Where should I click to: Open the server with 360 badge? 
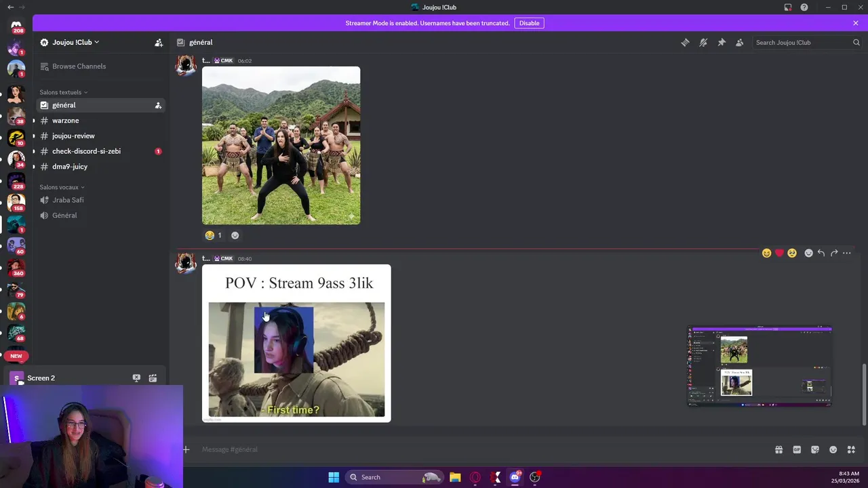point(16,267)
